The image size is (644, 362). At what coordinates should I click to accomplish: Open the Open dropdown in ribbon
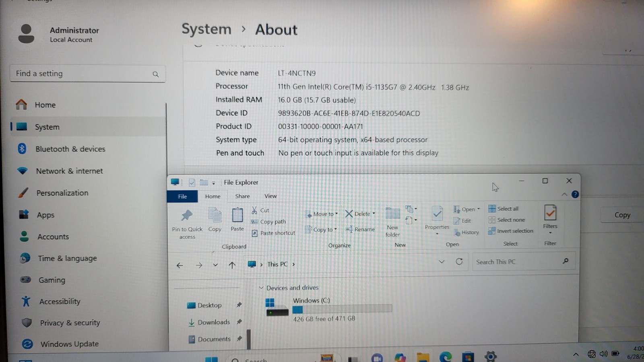[478, 209]
